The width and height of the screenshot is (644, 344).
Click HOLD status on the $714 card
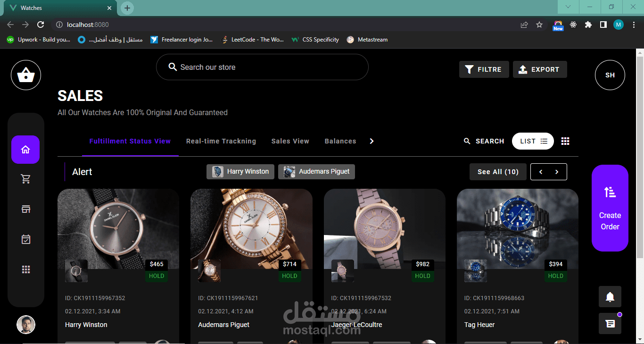[x=289, y=276]
